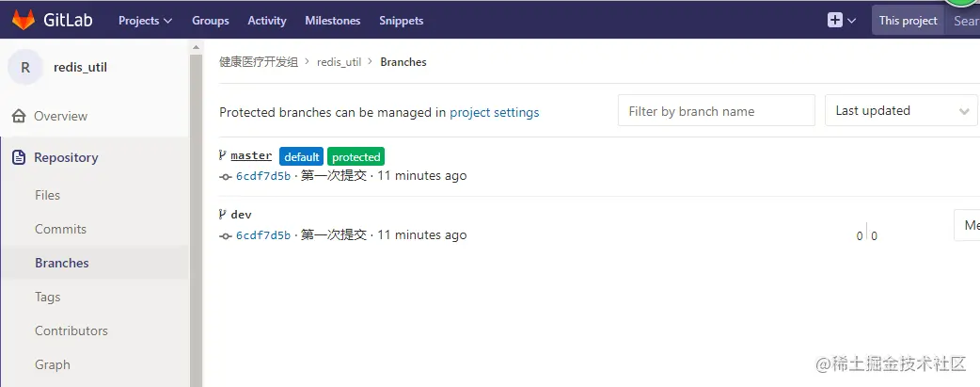Image resolution: width=980 pixels, height=387 pixels.
Task: Click the dev branch fork icon
Action: coord(223,214)
